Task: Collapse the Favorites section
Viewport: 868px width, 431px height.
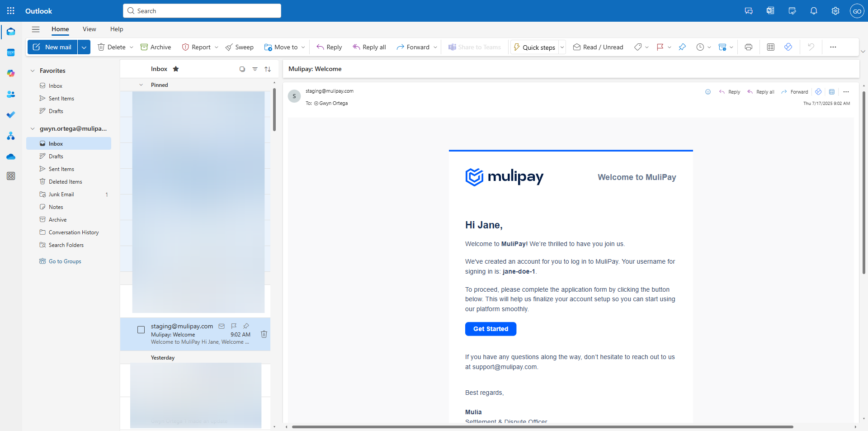Action: pos(33,71)
